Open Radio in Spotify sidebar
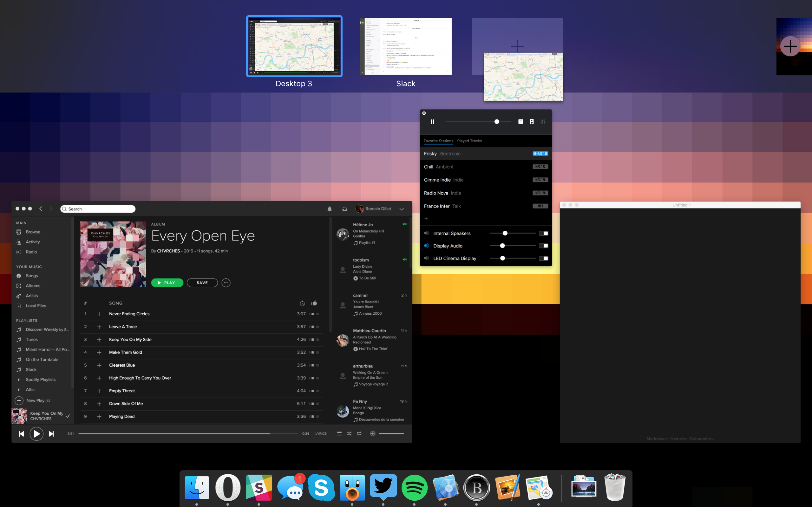This screenshot has width=812, height=507. coord(31,252)
